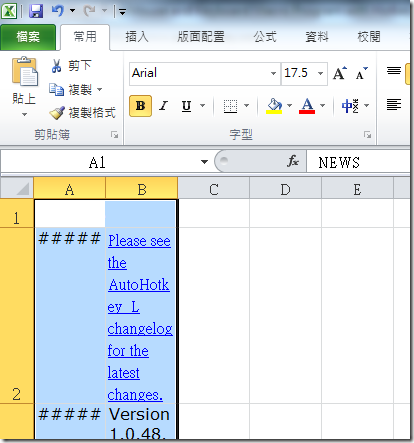Expand the font name dropdown arrow
The image size is (414, 443).
pos(273,73)
